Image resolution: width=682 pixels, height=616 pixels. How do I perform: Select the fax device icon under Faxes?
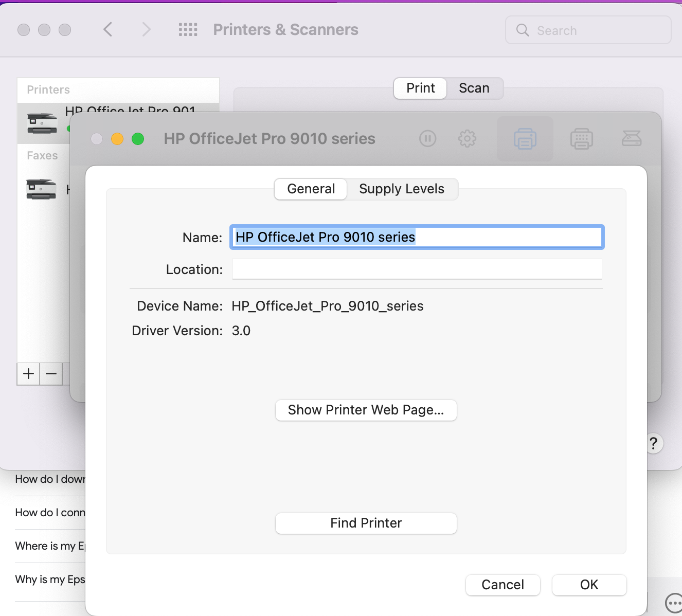41,189
